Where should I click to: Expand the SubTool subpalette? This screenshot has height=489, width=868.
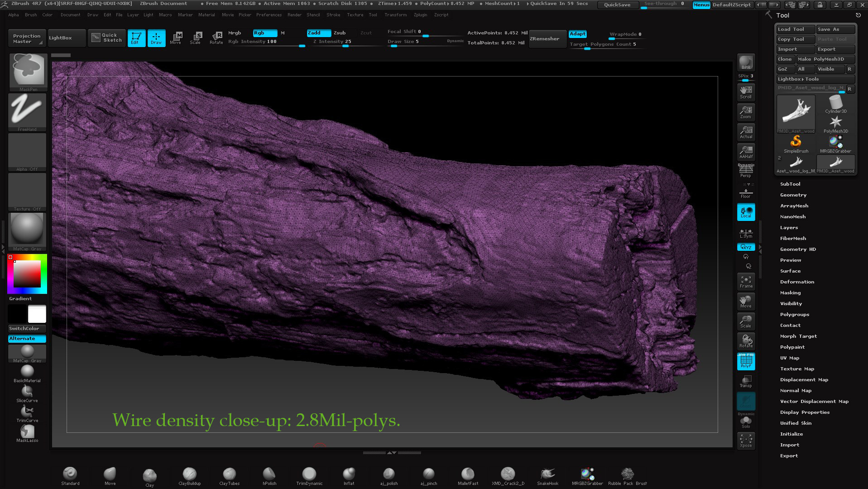tap(790, 184)
